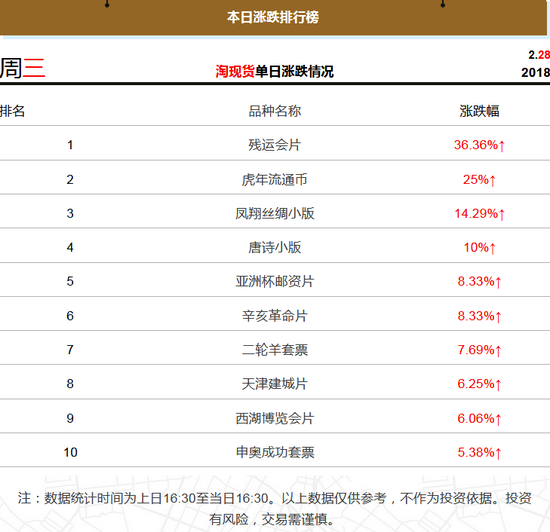Select the 申奥成功套票 name cell

click(x=275, y=452)
